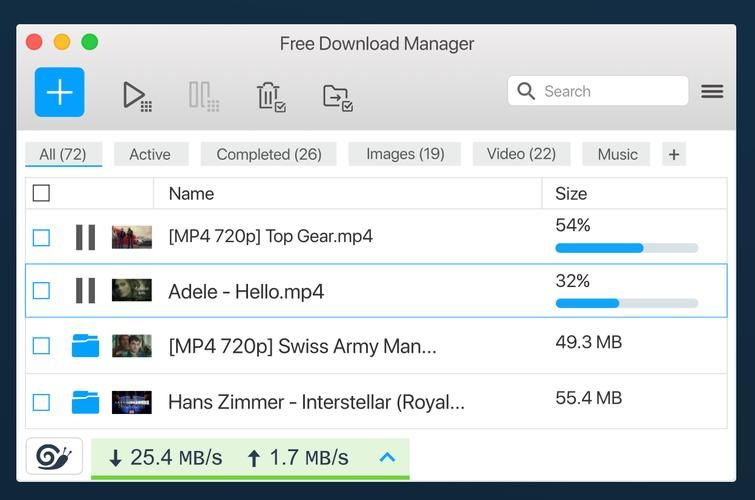Viewport: 755px width, 500px height.
Task: Pause the Adele - Hello.mp4 download
Action: (85, 290)
